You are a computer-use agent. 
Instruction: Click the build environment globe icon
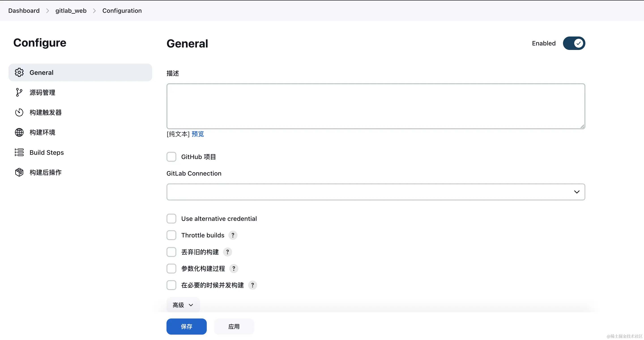point(19,132)
